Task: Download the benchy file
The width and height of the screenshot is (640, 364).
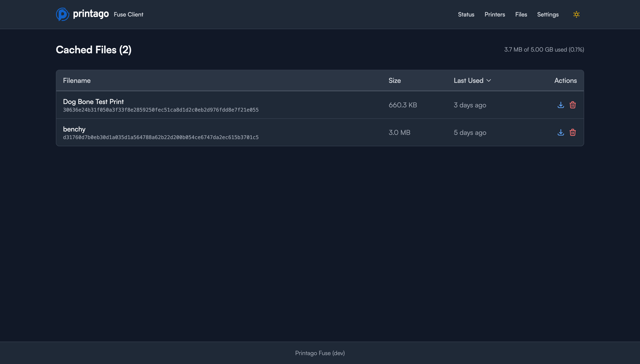Action: point(561,133)
